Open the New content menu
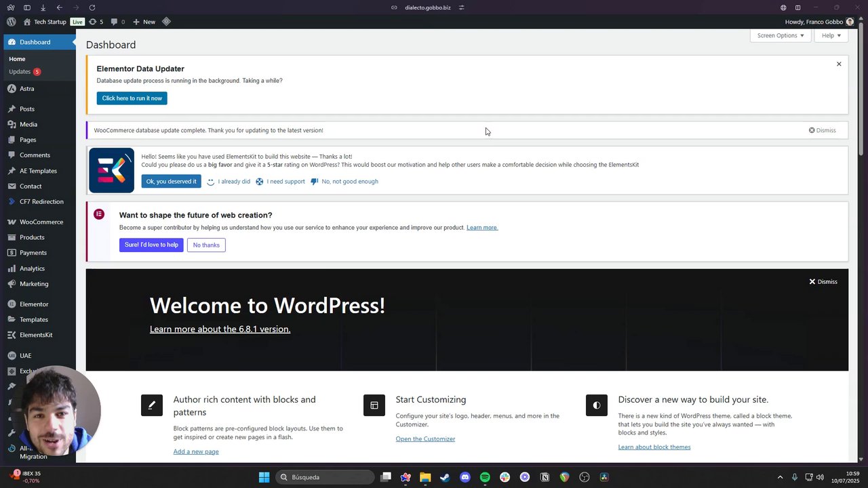Image resolution: width=868 pixels, height=488 pixels. (x=144, y=22)
